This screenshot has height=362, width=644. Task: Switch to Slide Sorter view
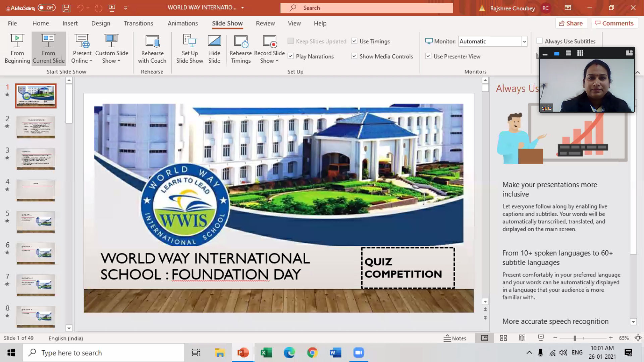(x=503, y=338)
